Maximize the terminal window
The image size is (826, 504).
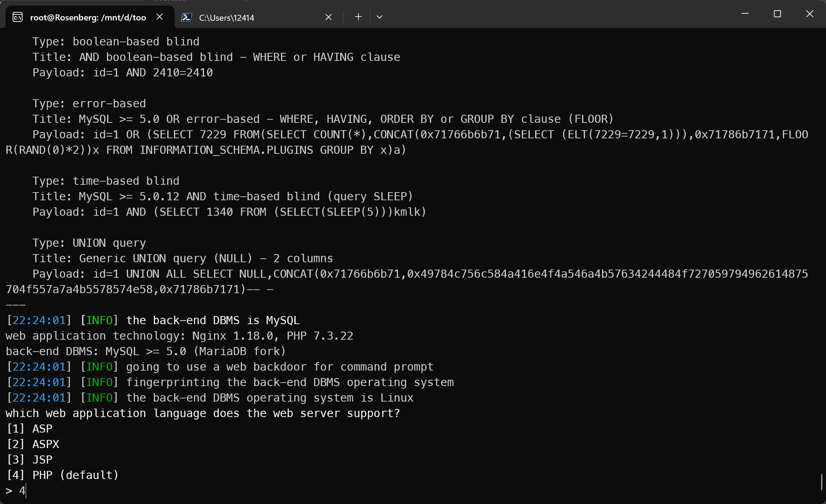click(777, 14)
